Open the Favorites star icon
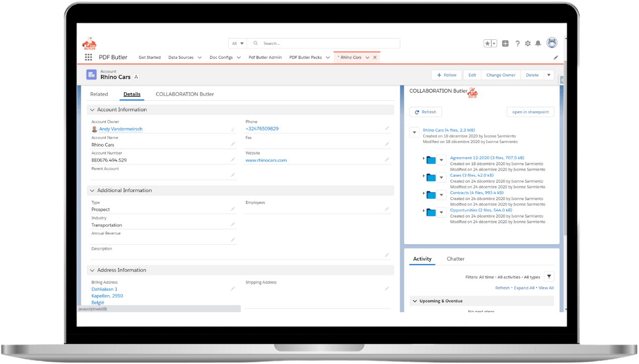This screenshot has width=639, height=364. (x=487, y=44)
